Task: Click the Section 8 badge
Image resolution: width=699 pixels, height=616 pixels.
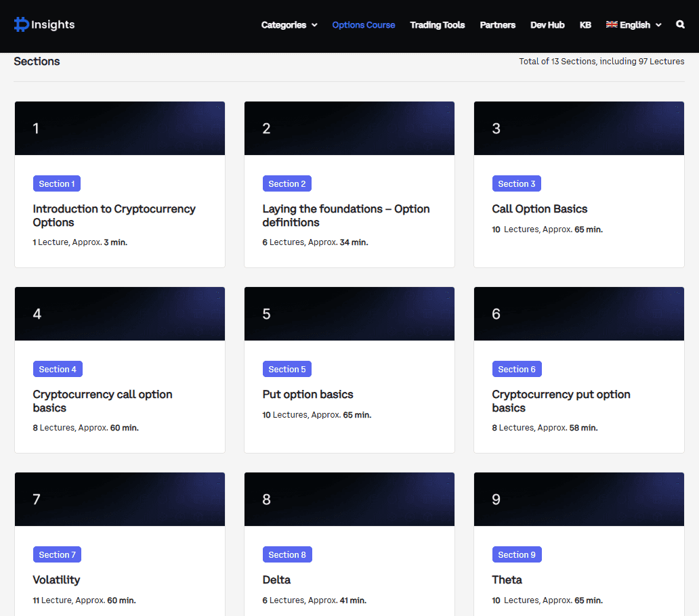Action: point(287,554)
